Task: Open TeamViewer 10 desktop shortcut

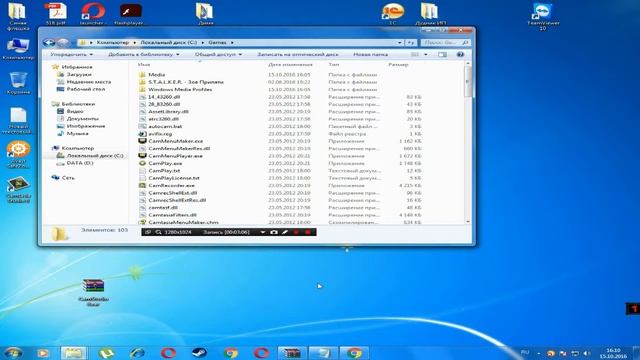Action: 542,16
